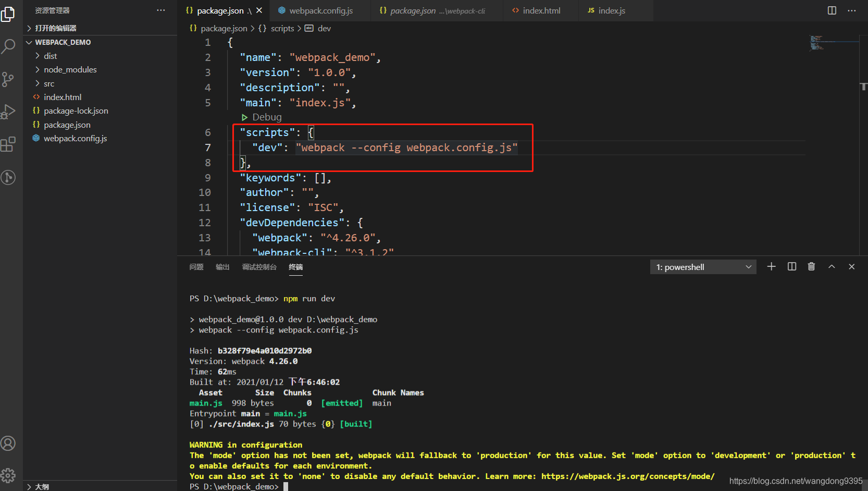Kill terminal with trash icon
Viewport: 868px width, 491px height.
click(x=811, y=266)
